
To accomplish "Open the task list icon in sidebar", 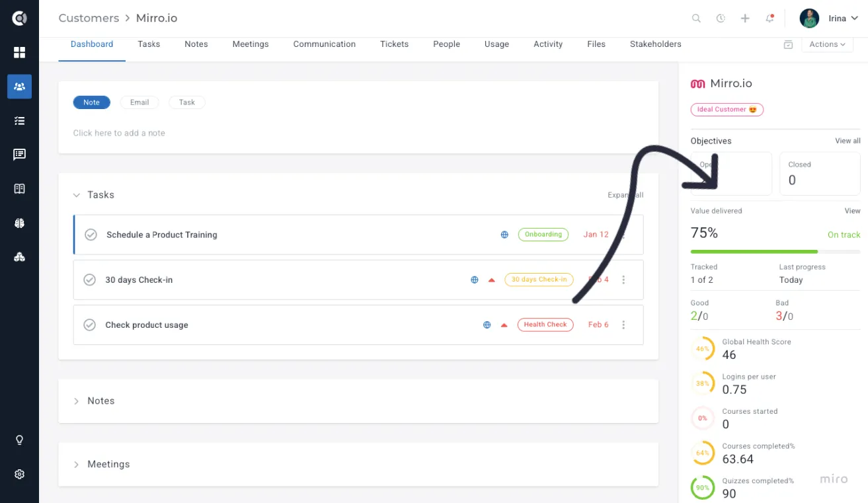I will click(x=19, y=121).
